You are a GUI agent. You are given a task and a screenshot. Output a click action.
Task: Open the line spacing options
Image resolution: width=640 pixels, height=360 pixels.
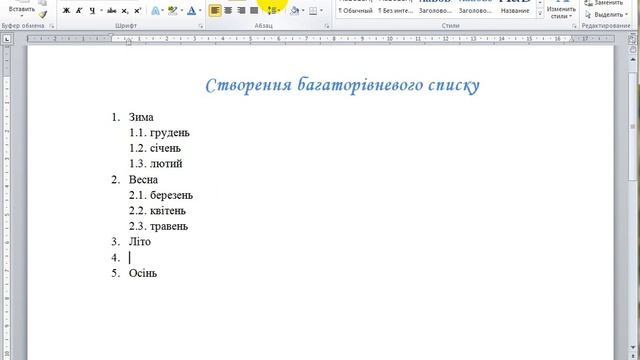tap(273, 11)
